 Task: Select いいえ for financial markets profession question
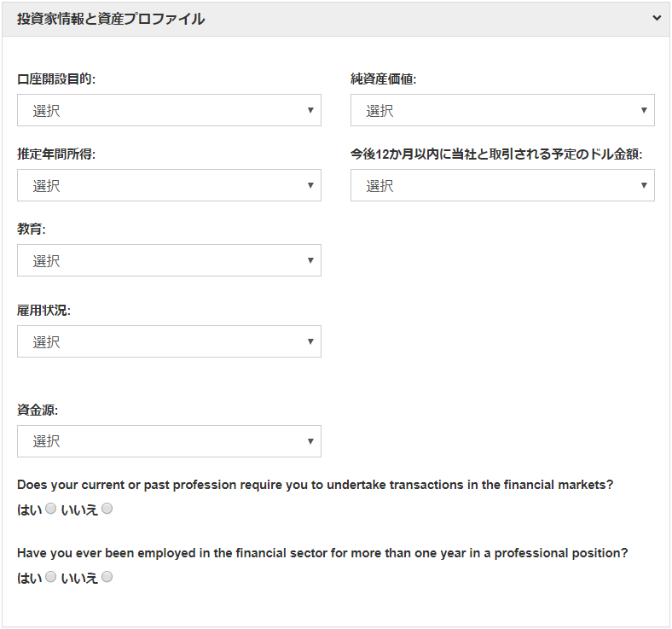[x=107, y=510]
